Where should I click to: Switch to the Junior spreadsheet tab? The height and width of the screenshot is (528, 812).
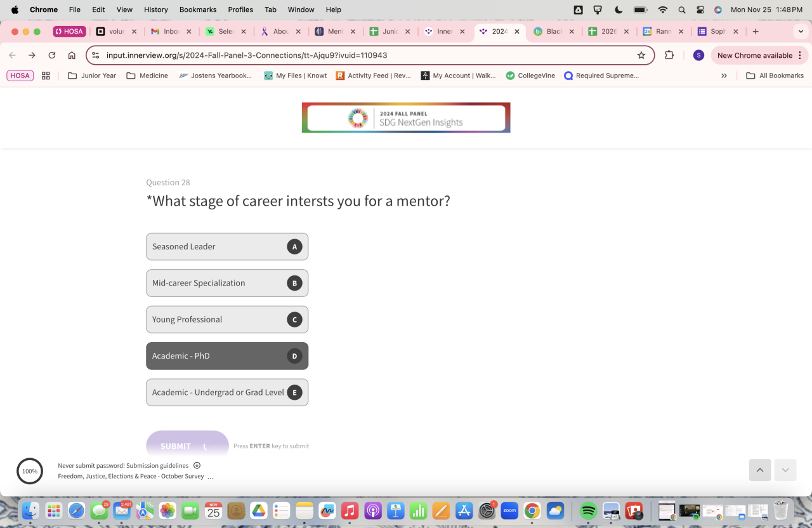[x=390, y=31]
